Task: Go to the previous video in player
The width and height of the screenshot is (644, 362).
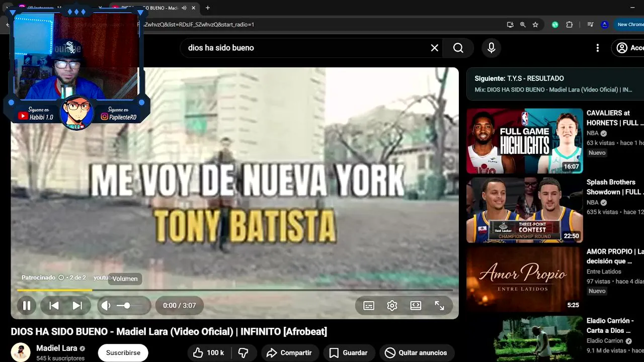Action: [x=54, y=305]
